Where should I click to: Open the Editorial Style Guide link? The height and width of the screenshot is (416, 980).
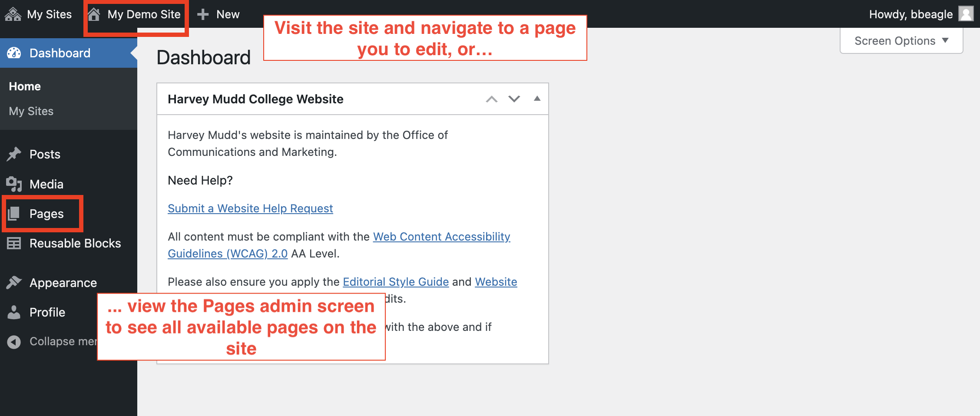tap(396, 282)
